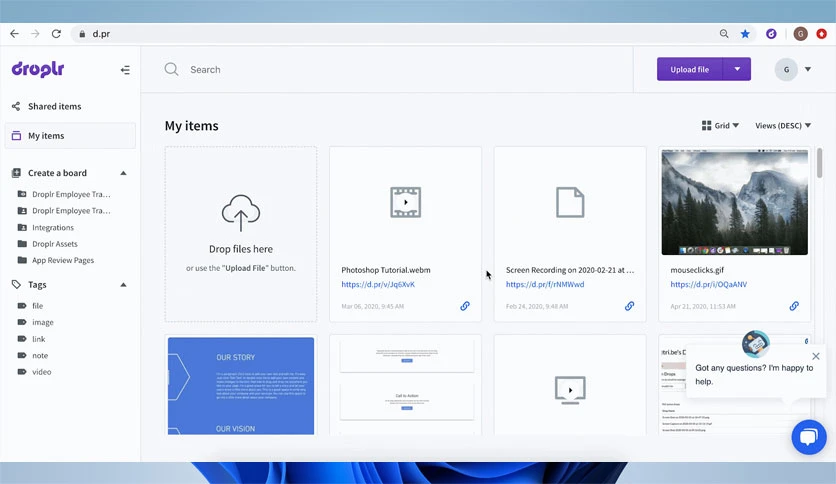Open the Droplr logo home link

[38, 69]
